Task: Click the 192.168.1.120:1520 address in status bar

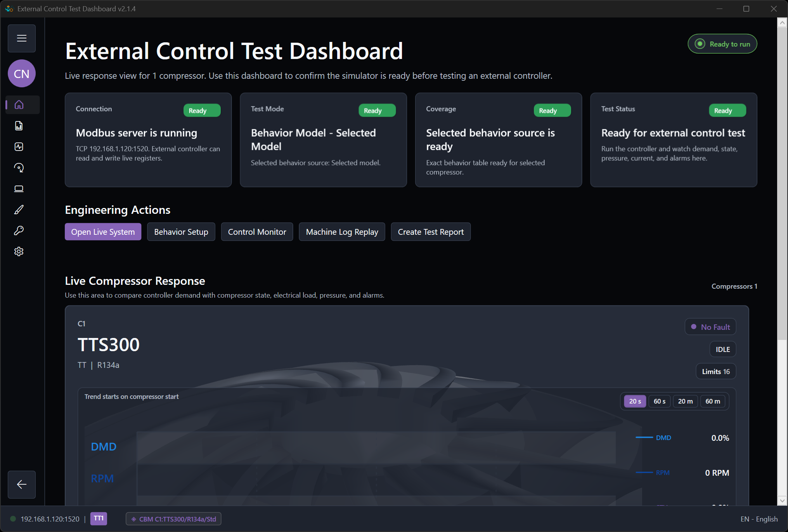Action: (x=50, y=519)
